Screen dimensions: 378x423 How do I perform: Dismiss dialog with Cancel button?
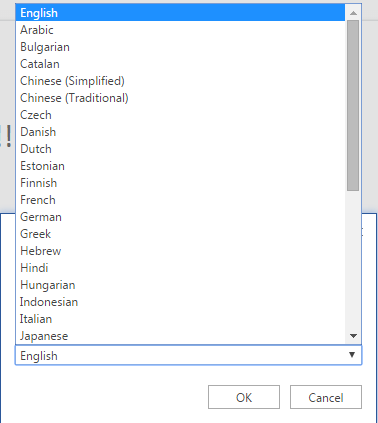pos(326,397)
